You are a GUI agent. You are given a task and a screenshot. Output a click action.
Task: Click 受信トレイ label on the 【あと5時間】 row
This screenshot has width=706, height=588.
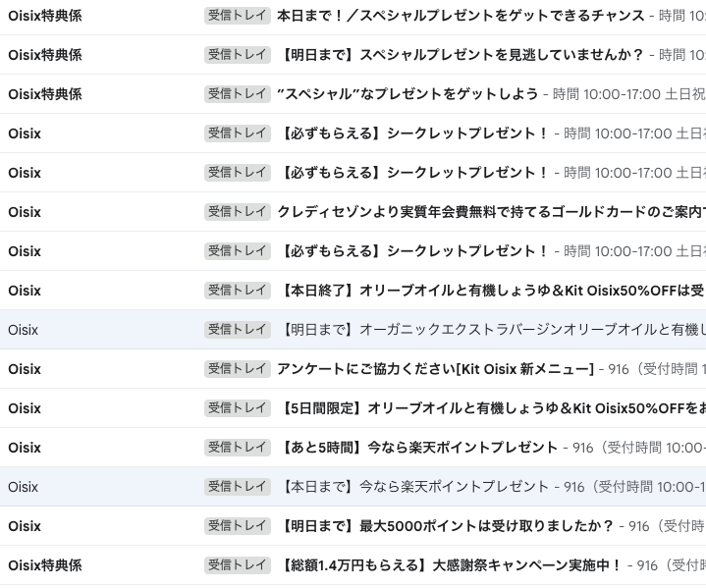(x=238, y=448)
